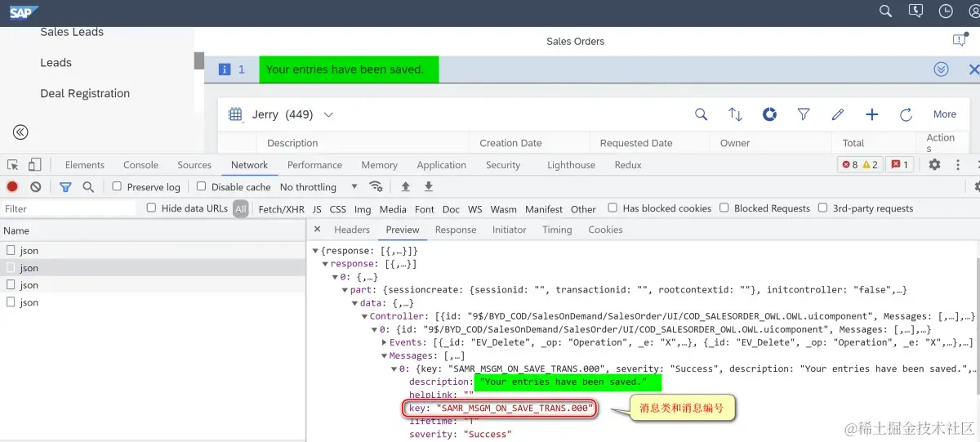Open network conditions wifi icon
Image resolution: width=980 pixels, height=442 pixels.
376,186
